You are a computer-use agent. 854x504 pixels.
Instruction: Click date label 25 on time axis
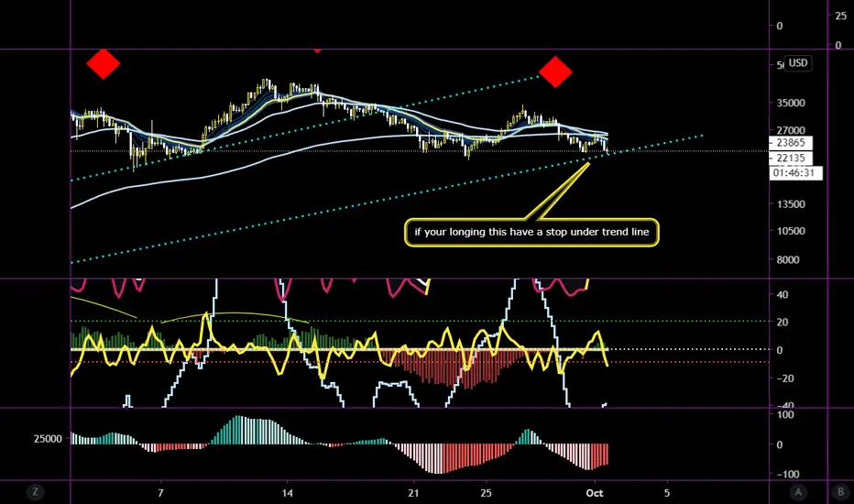point(486,493)
